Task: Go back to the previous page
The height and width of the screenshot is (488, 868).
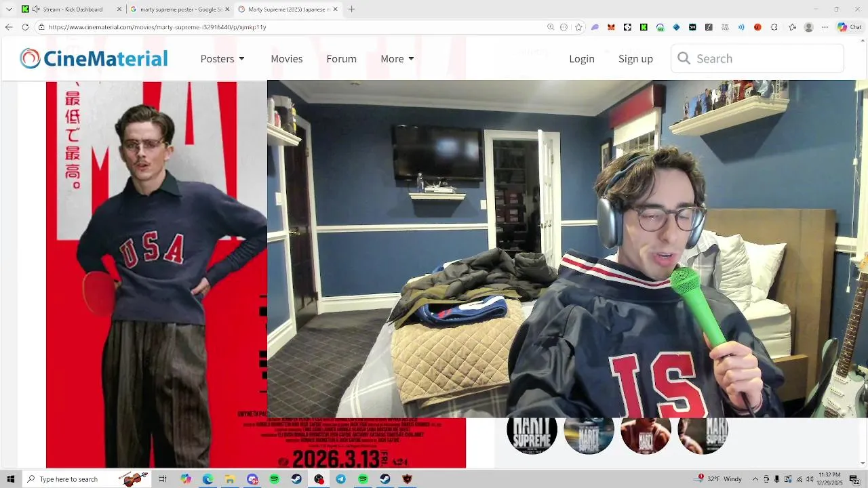Action: (9, 27)
